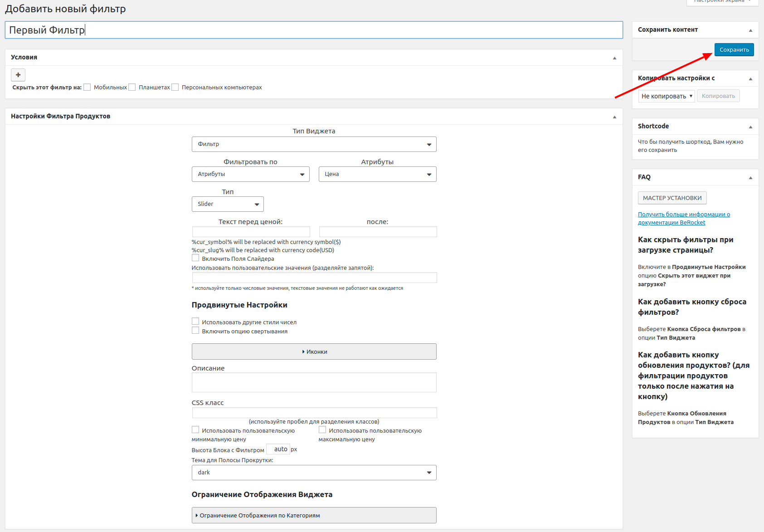
Task: Collapse the Копировать настройки с panel
Action: point(750,78)
